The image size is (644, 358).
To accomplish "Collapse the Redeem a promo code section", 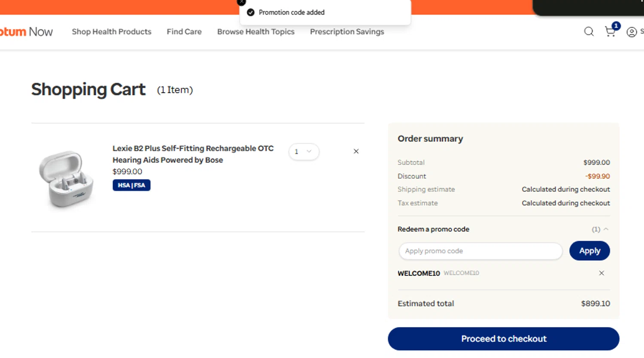I will pos(606,229).
